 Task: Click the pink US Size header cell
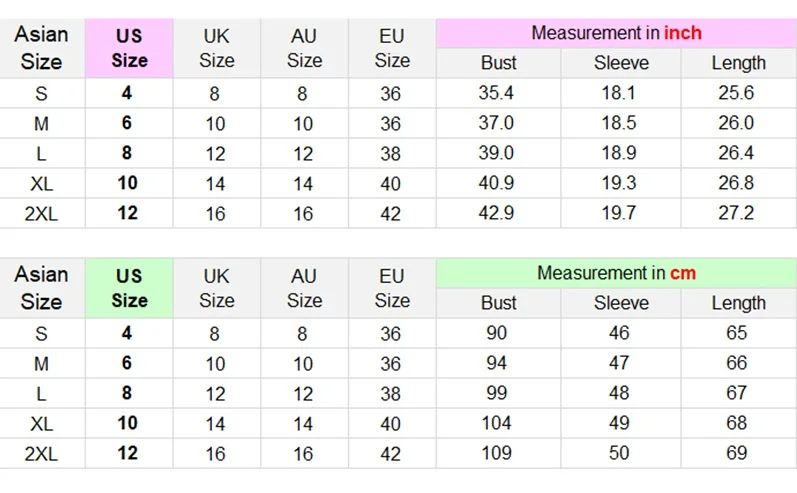point(129,48)
